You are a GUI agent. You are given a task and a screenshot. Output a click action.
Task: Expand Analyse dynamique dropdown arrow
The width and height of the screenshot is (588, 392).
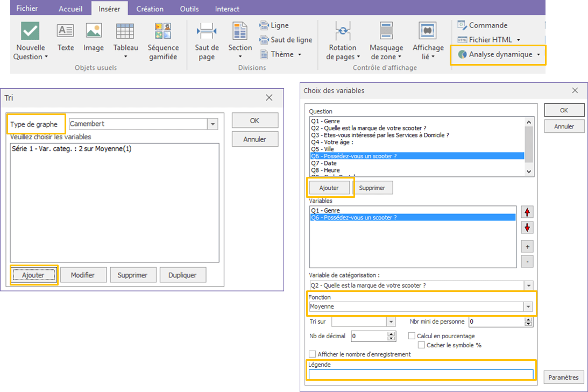(539, 55)
